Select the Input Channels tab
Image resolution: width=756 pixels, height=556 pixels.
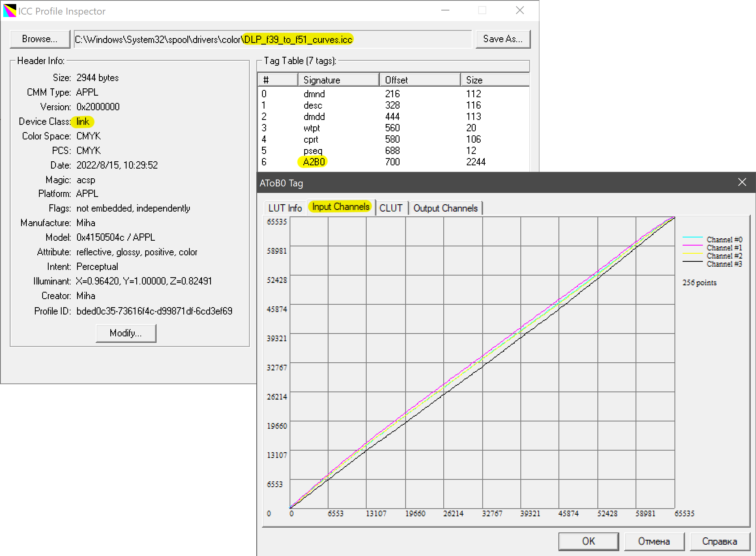tap(341, 207)
